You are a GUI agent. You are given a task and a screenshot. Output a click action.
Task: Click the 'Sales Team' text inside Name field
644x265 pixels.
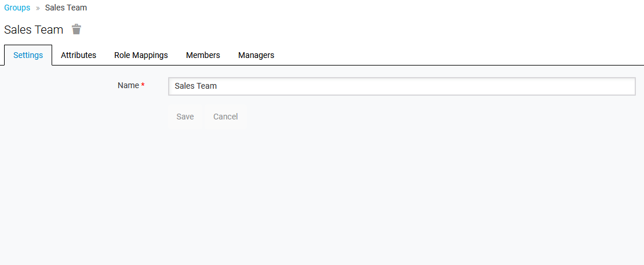click(196, 86)
